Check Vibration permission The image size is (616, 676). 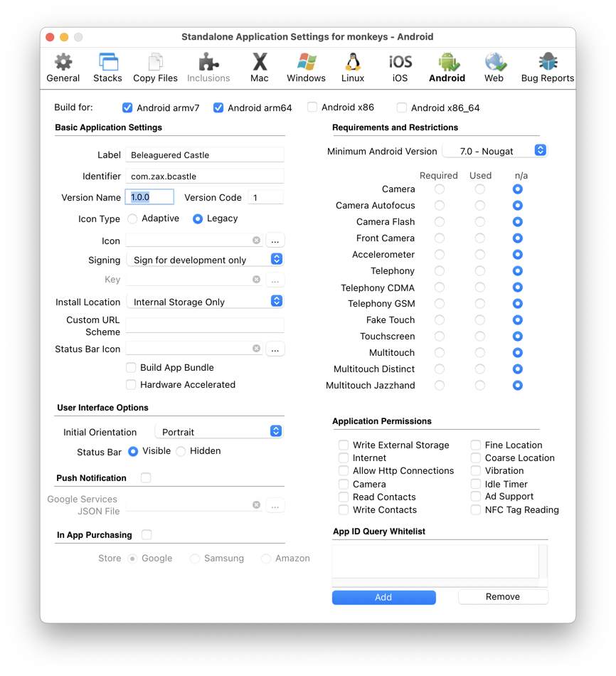(476, 471)
